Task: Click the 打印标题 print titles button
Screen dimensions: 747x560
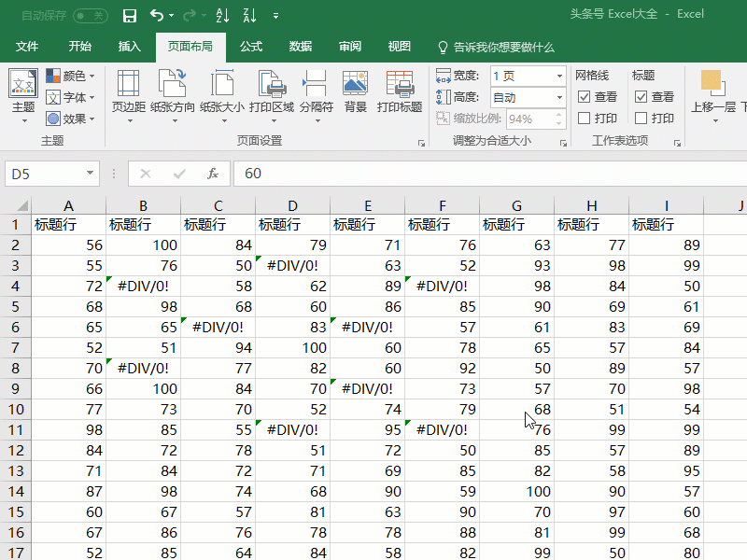Action: coord(400,91)
